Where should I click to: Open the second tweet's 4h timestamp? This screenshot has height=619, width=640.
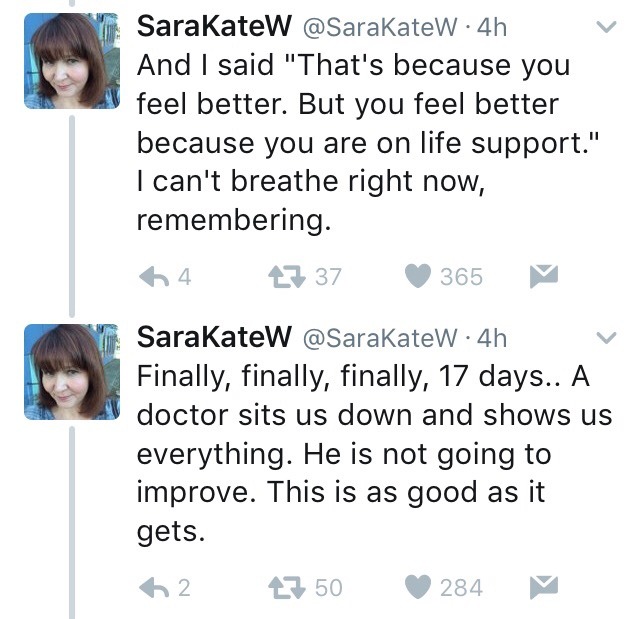492,339
